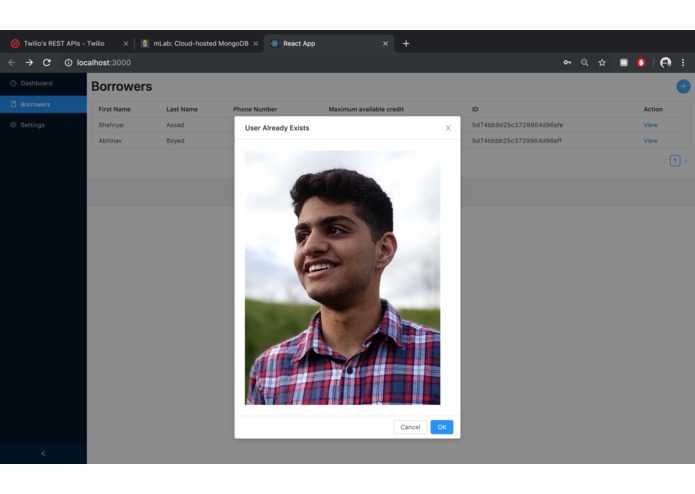Close the User Already Exists dialog
The width and height of the screenshot is (695, 494).
pyautogui.click(x=448, y=128)
